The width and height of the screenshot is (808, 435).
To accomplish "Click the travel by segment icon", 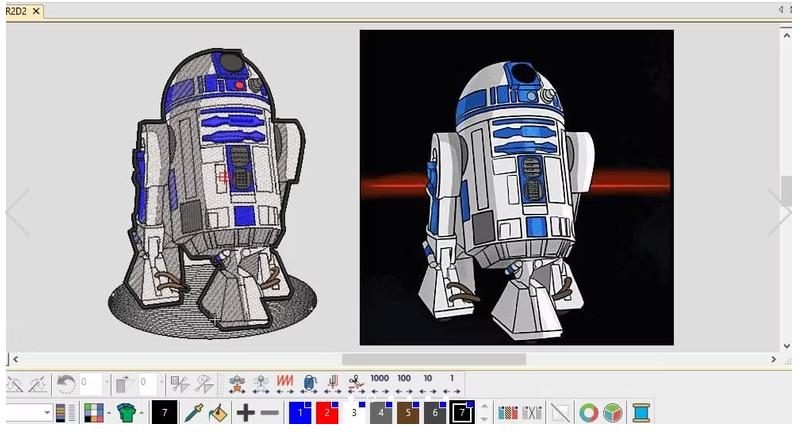I will pos(261,384).
